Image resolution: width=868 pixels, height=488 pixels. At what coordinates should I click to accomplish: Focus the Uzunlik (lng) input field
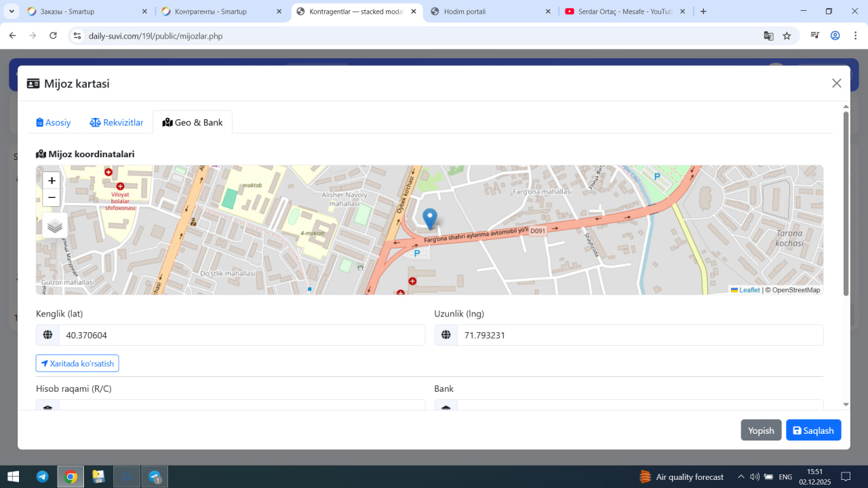[x=640, y=335]
